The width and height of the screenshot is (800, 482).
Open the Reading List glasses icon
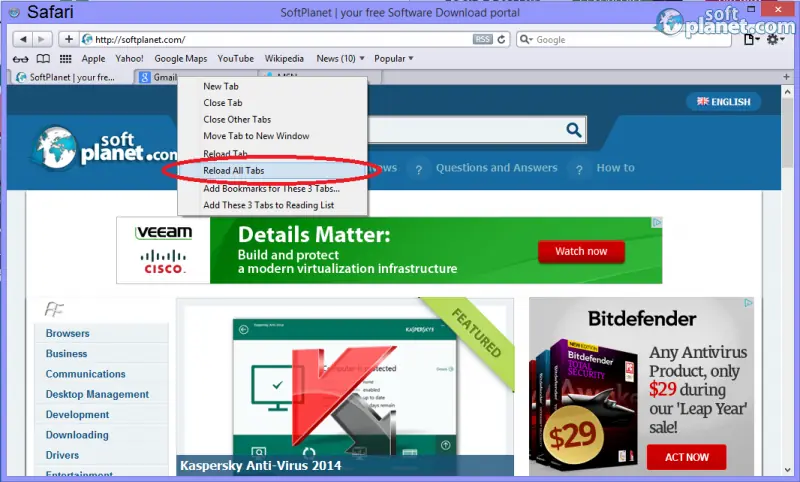pyautogui.click(x=20, y=59)
